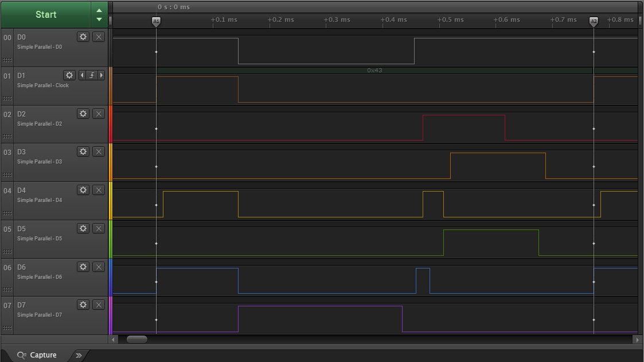Screen dimensions: 644x362
Task: Remove channel D3 with its X button
Action: (99, 151)
